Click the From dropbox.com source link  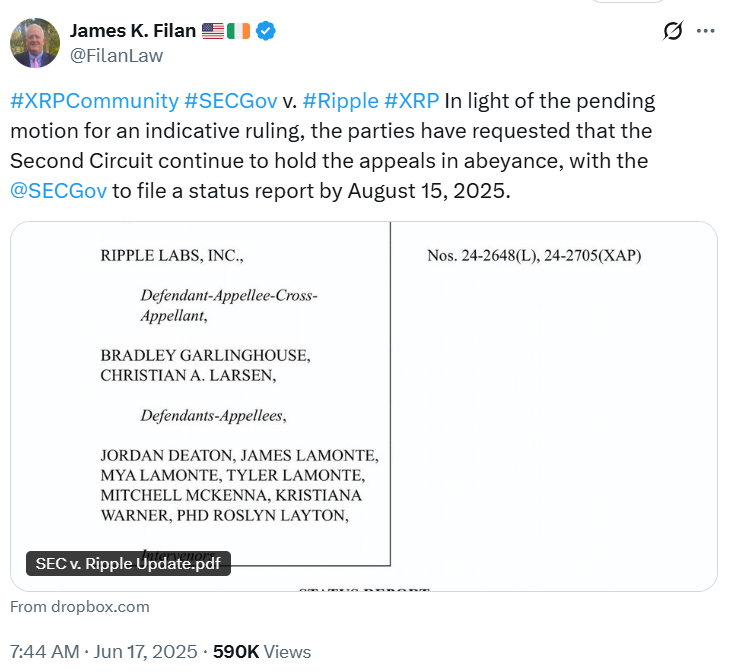pyautogui.click(x=80, y=607)
